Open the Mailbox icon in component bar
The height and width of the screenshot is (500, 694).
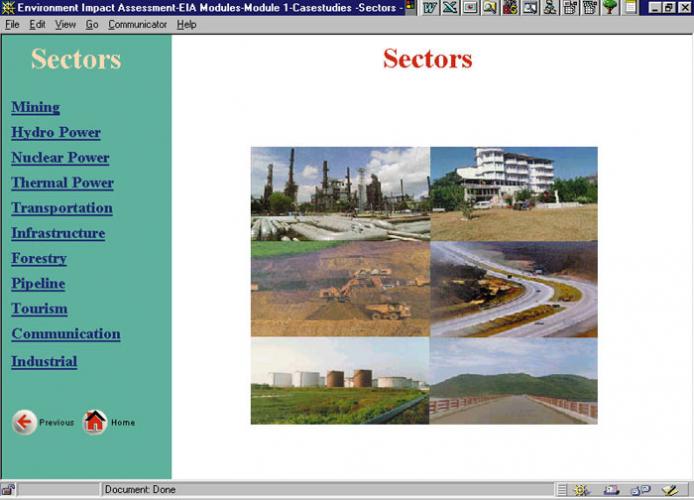pyautogui.click(x=611, y=490)
